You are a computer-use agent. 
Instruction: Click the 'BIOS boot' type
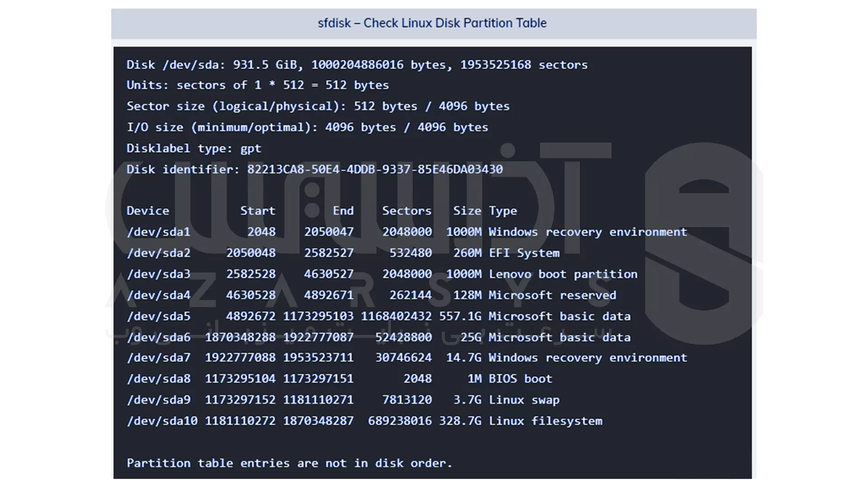[x=520, y=379]
